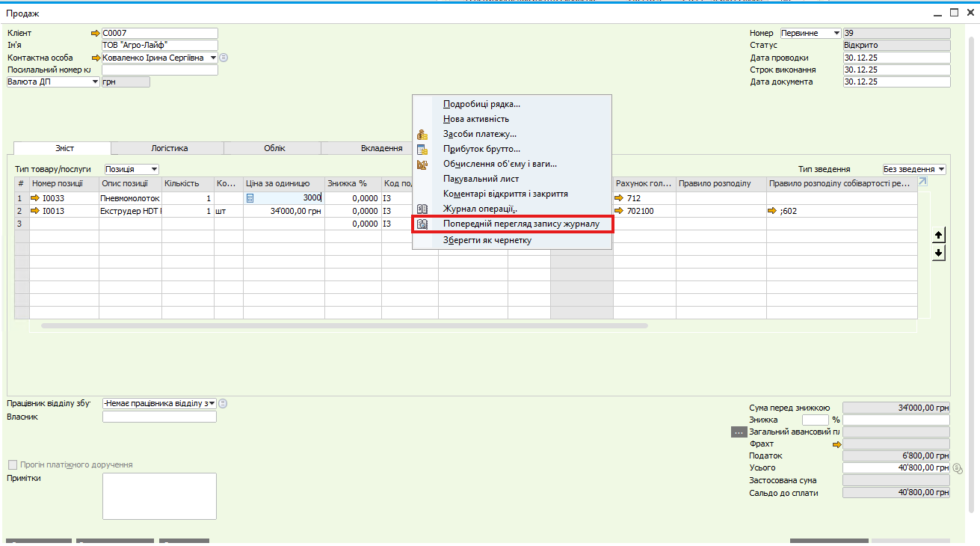Select Попередній перегляд запису журналу menu item
Viewport: 980px width, 546px height.
click(x=521, y=224)
